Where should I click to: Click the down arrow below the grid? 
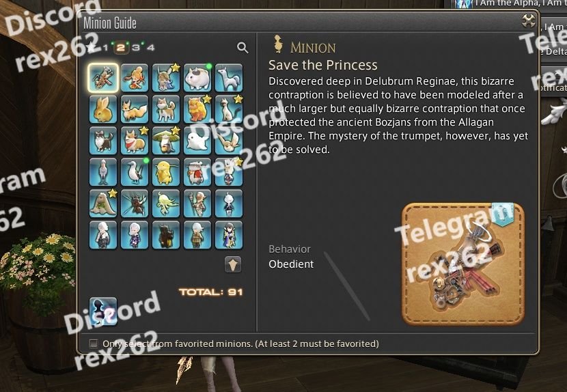click(x=233, y=264)
